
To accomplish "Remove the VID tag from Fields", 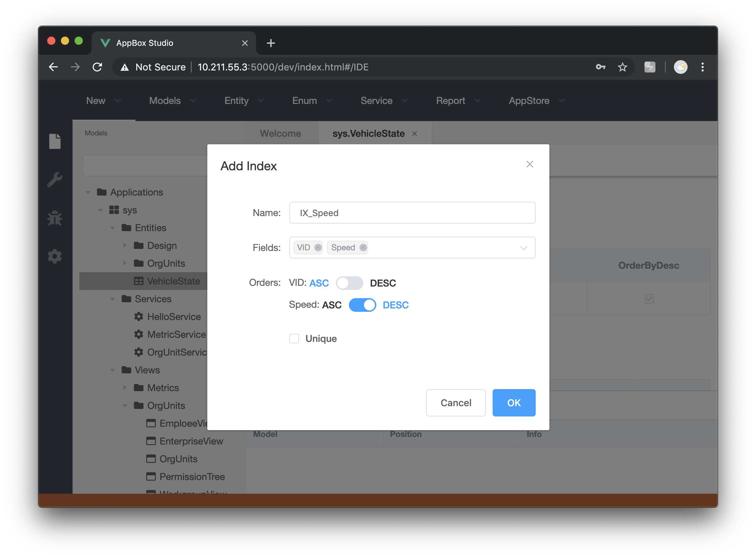I will [318, 248].
